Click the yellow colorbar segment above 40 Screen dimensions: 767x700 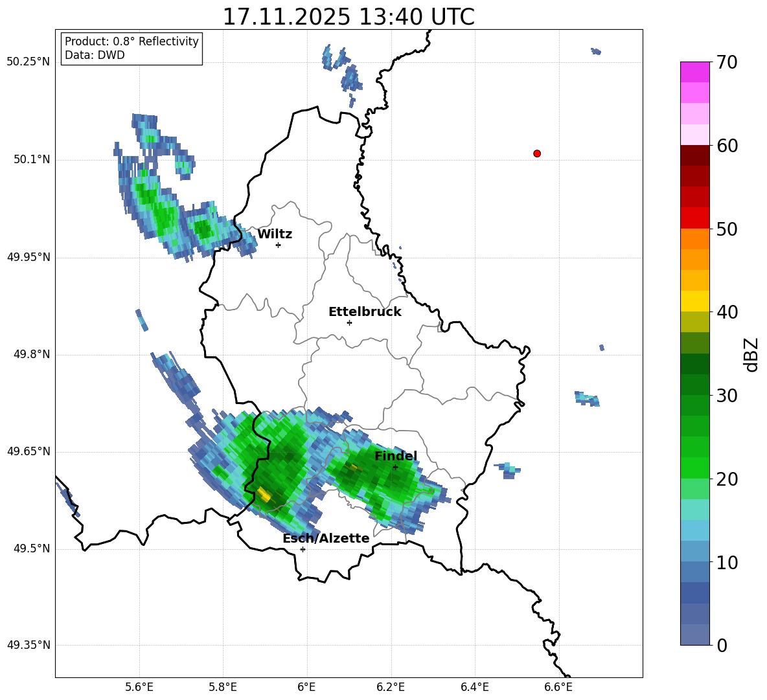(695, 301)
